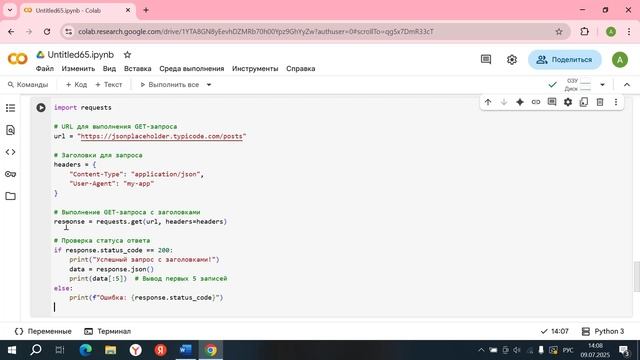The height and width of the screenshot is (360, 640).
Task: Add comment to cell icon
Action: click(x=552, y=102)
